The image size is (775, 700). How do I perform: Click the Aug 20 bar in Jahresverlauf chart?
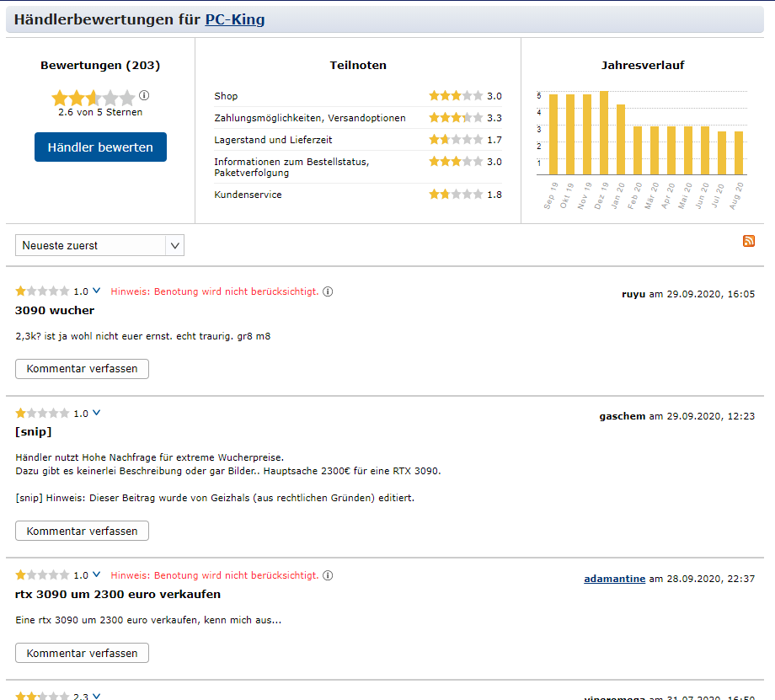(x=739, y=152)
